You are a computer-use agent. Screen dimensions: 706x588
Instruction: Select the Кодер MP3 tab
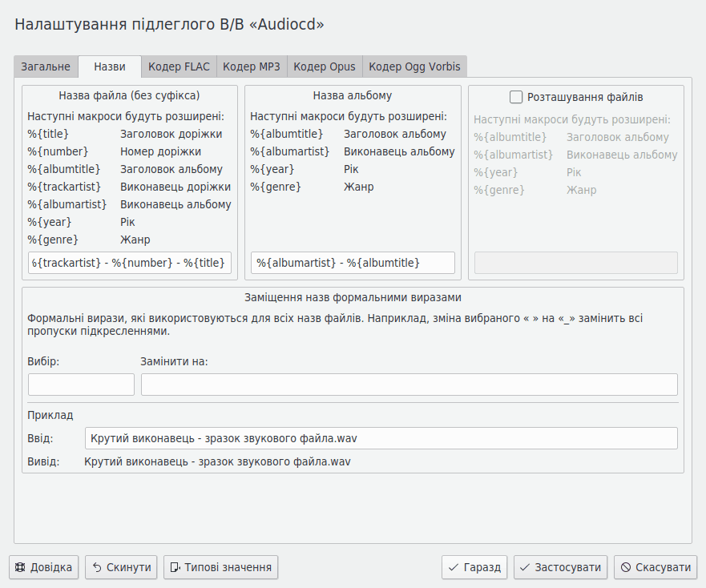click(x=252, y=66)
